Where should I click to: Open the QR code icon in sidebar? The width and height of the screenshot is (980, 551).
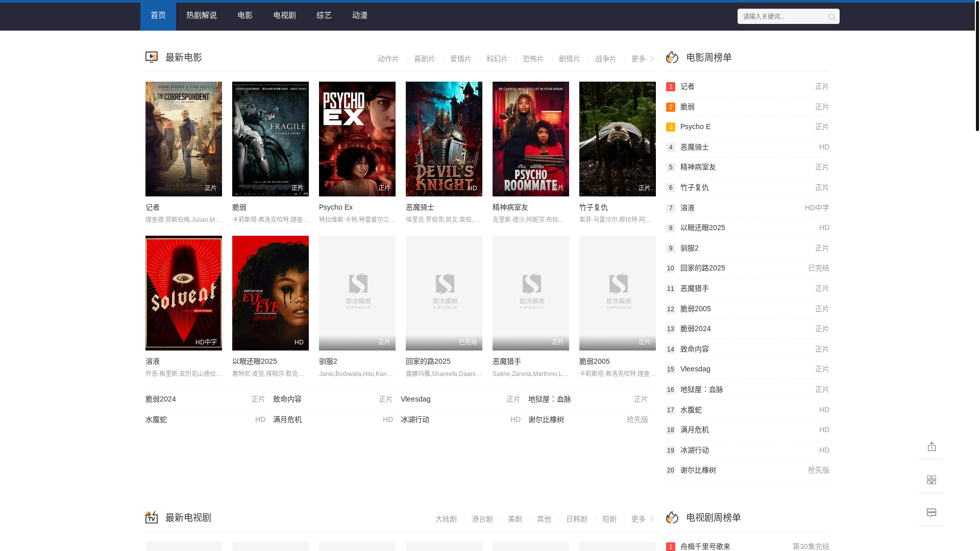pyautogui.click(x=932, y=480)
